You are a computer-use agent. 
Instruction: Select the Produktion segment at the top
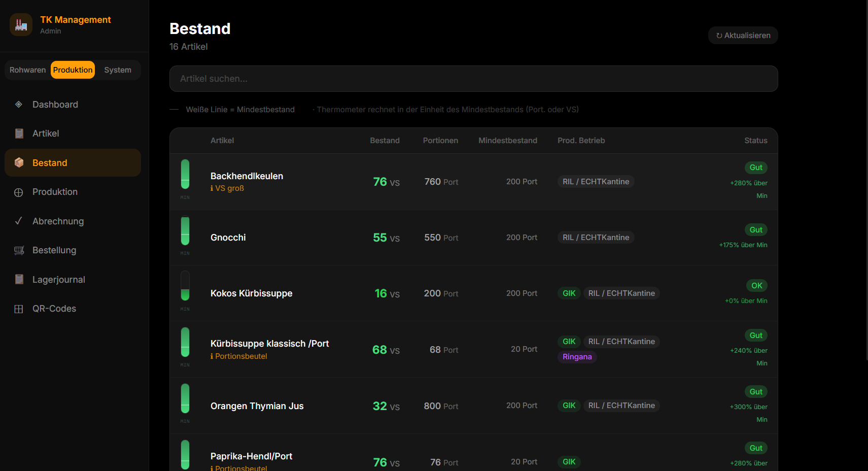click(x=73, y=70)
